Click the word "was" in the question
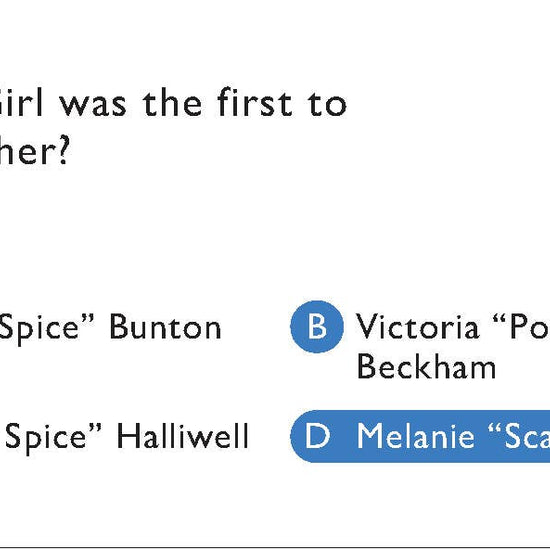 point(93,105)
